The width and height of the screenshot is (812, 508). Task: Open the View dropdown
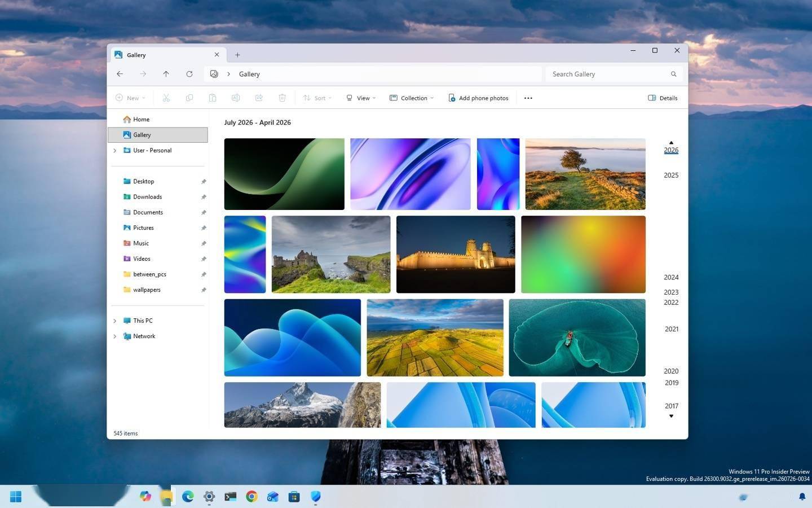pyautogui.click(x=361, y=98)
